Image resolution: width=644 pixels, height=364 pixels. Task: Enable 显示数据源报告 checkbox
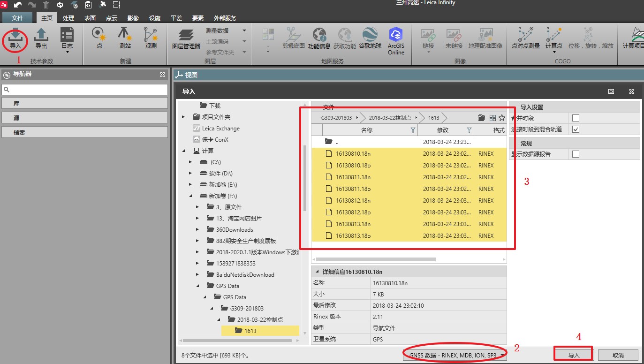coord(576,154)
